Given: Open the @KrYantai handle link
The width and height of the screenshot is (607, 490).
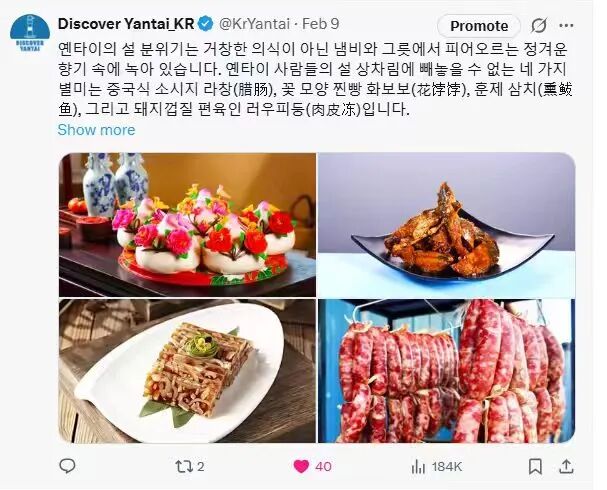Looking at the screenshot, I should (254, 24).
